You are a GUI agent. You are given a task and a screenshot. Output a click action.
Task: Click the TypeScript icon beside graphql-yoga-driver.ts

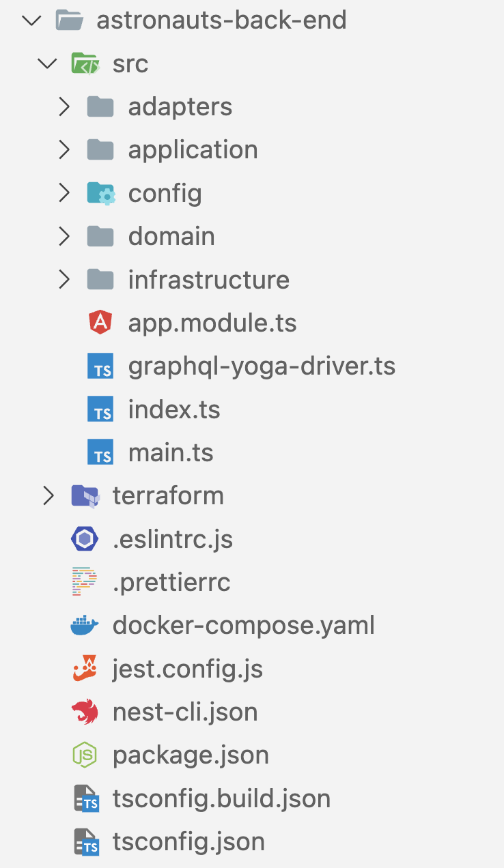[100, 366]
